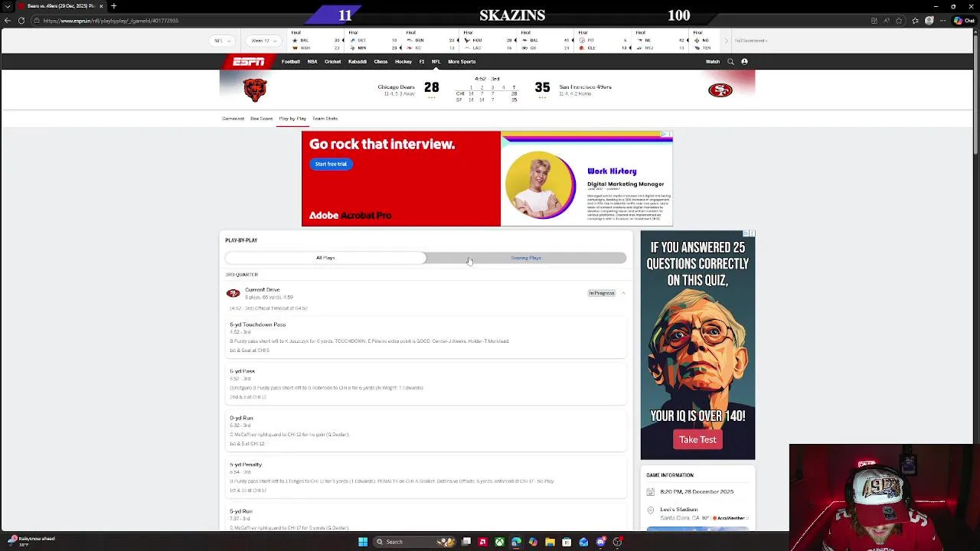Open Hockey menu in ESPN nav
980x551 pixels.
(403, 61)
